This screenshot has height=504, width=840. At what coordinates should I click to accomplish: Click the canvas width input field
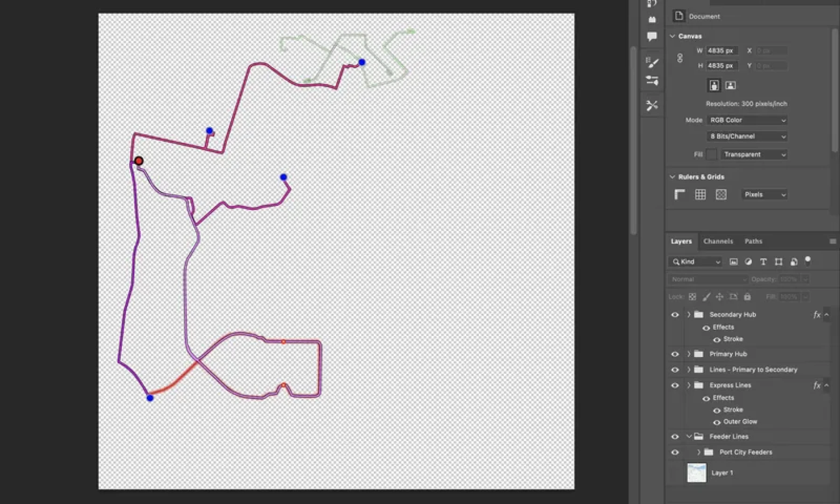[722, 50]
